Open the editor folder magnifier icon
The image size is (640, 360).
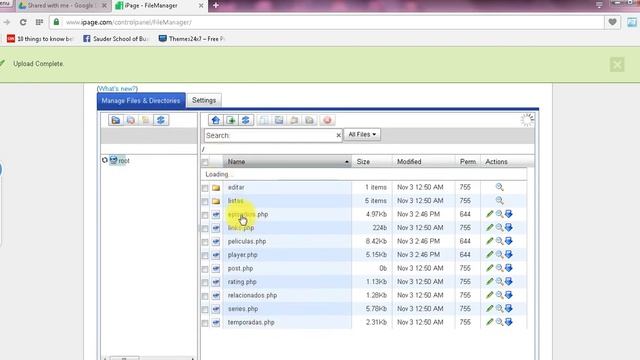coord(499,187)
